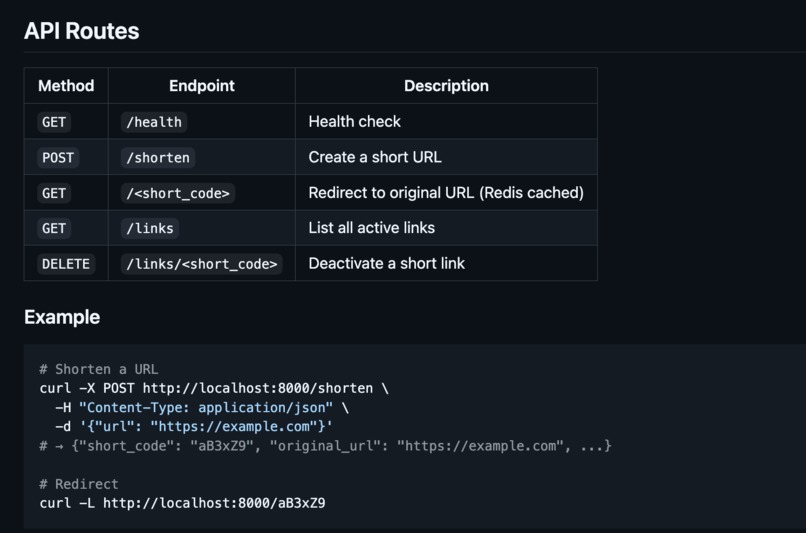Viewport: 806px width, 533px height.
Task: Click GET in the /<short_code> row
Action: pyautogui.click(x=54, y=193)
